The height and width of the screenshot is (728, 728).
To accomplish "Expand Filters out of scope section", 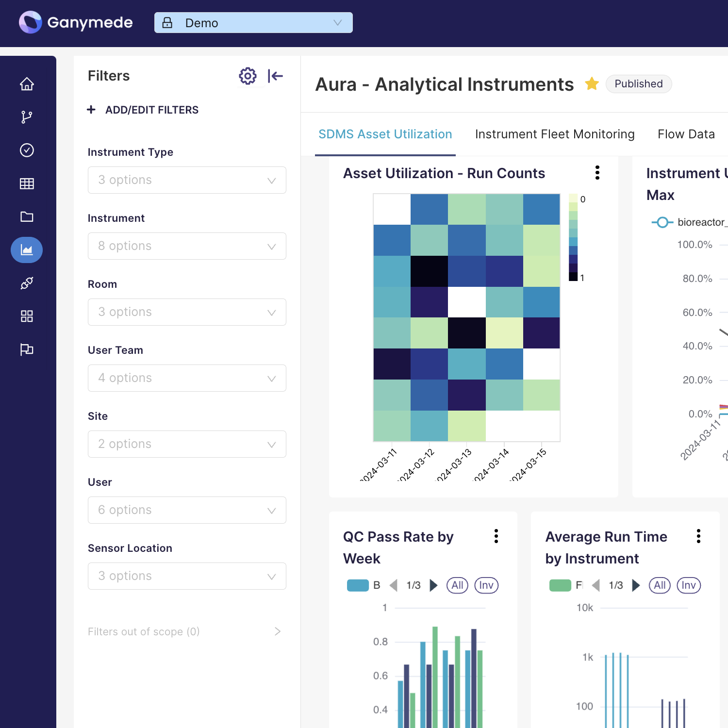I will coord(185,631).
